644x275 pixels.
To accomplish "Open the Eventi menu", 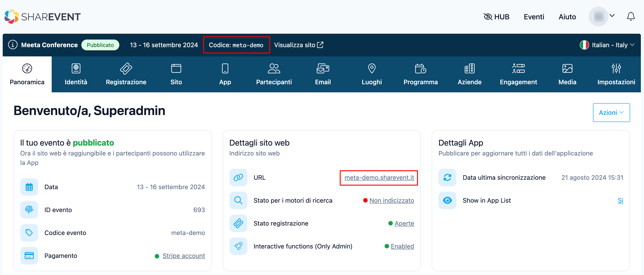I will point(534,17).
